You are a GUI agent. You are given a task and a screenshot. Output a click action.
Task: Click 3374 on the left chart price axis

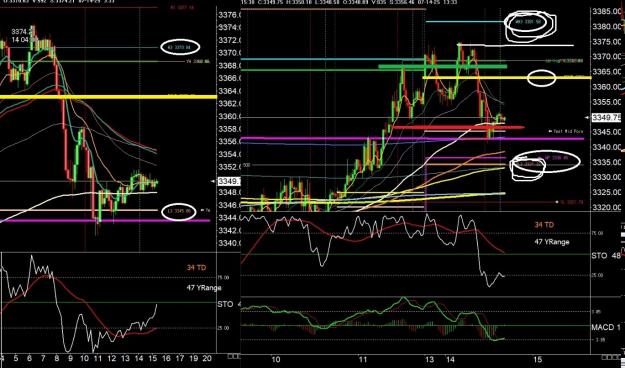(230, 28)
